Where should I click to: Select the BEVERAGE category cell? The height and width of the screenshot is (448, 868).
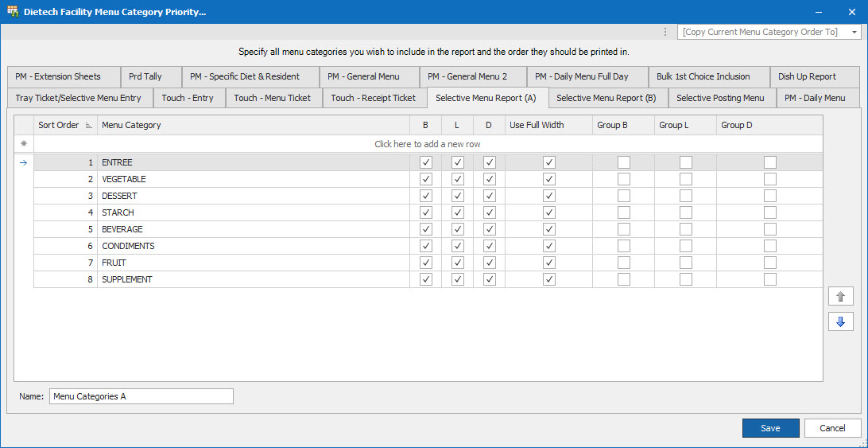tap(254, 229)
